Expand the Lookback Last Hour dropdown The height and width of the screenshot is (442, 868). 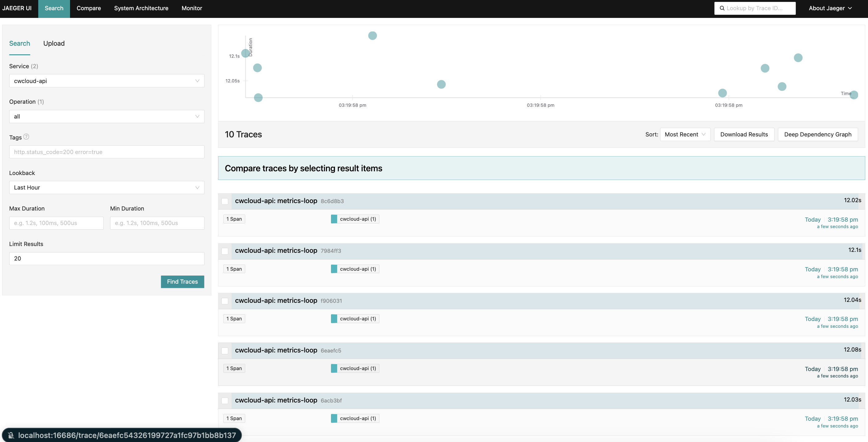[106, 187]
